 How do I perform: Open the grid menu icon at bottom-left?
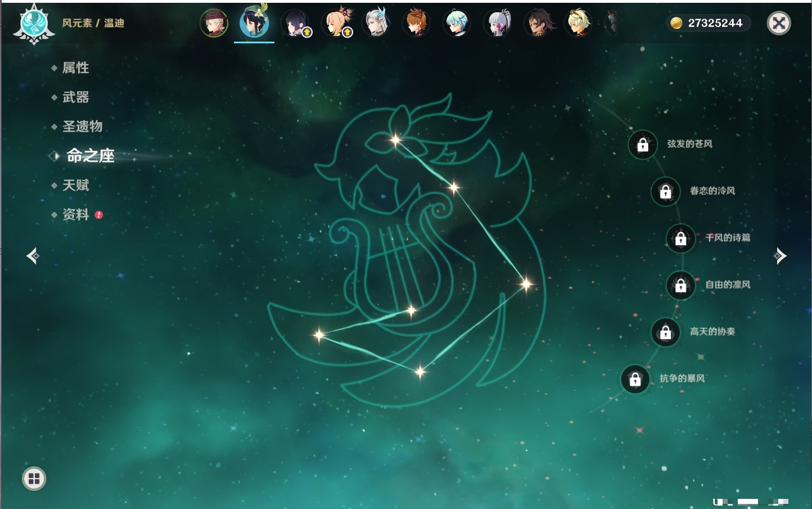34,479
